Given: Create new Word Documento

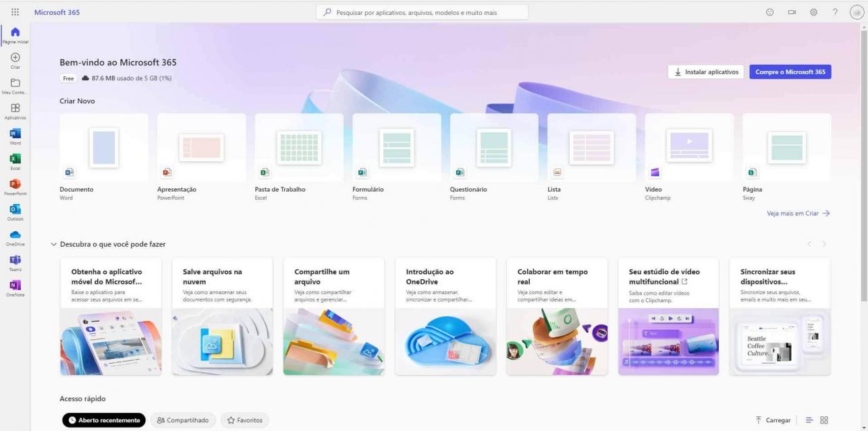Looking at the screenshot, I should [104, 157].
